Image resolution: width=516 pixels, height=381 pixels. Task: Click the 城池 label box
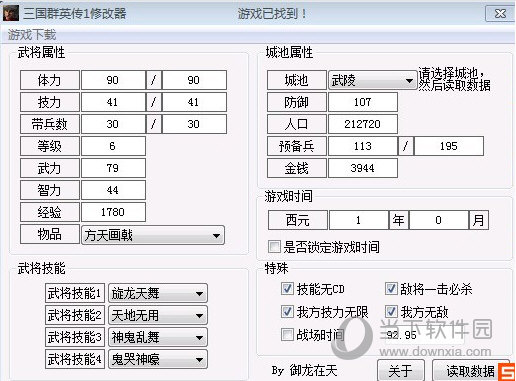[x=297, y=80]
